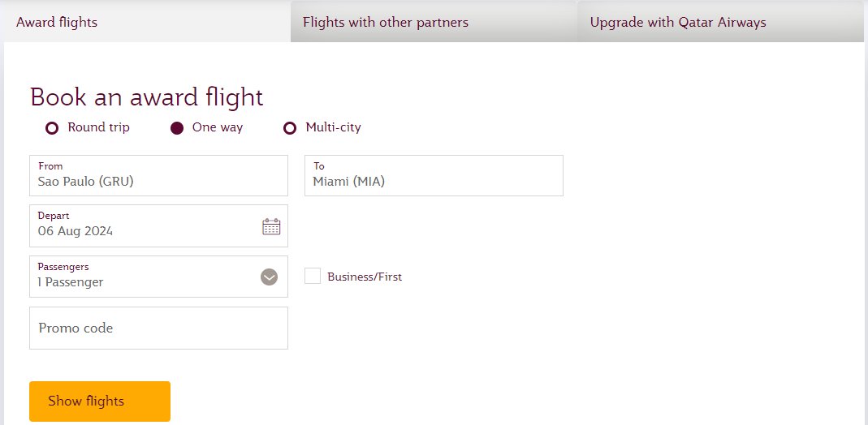Viewport: 868px width, 425px height.
Task: Edit the To field Miami (MIA)
Action: tap(434, 176)
